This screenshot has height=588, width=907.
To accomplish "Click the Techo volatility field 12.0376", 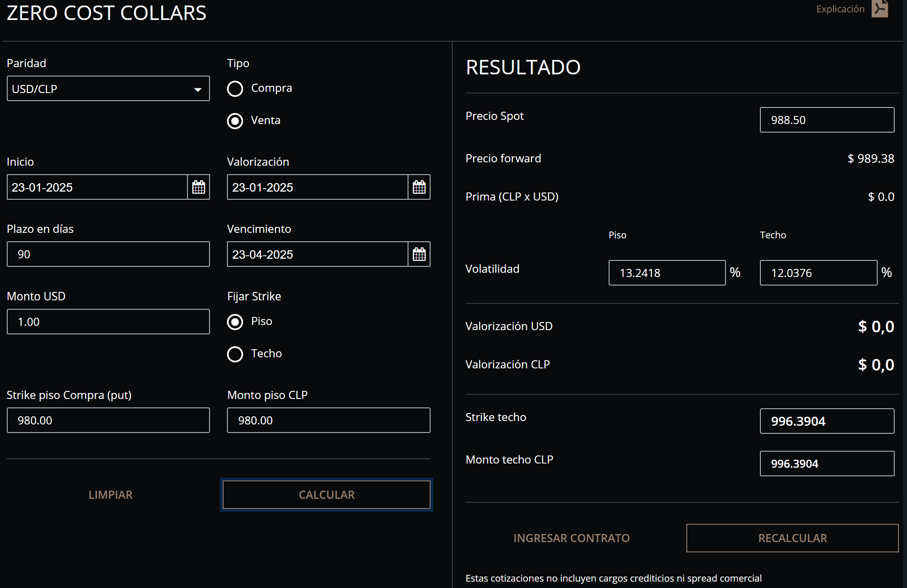I will coord(819,273).
